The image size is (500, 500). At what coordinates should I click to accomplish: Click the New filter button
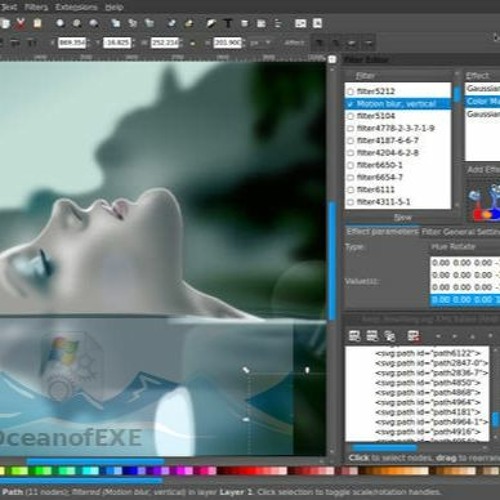403,218
